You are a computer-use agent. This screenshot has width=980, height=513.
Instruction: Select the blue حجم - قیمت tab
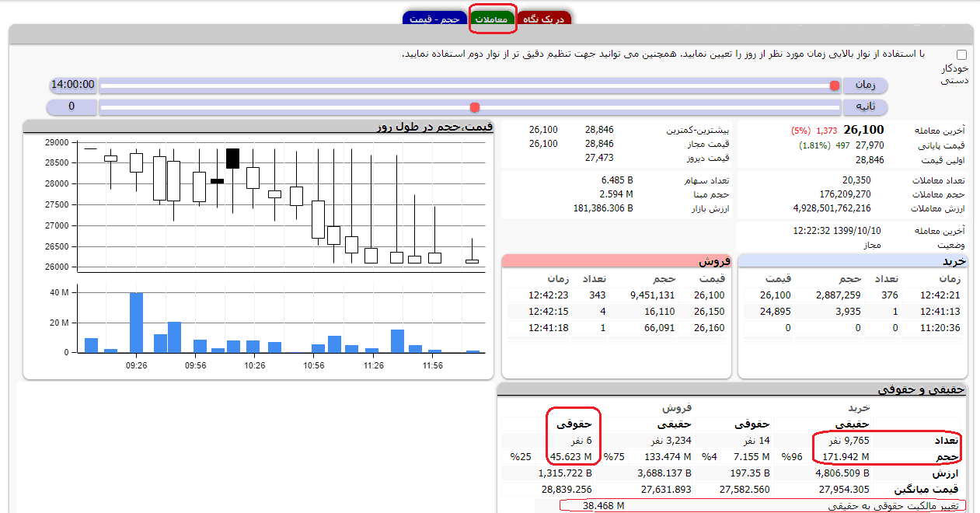click(x=434, y=19)
